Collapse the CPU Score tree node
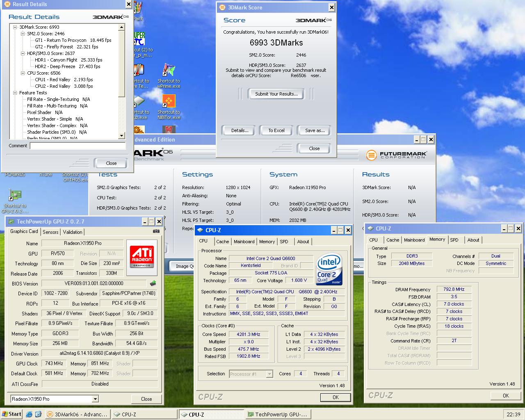525x420 pixels. [x=23, y=73]
